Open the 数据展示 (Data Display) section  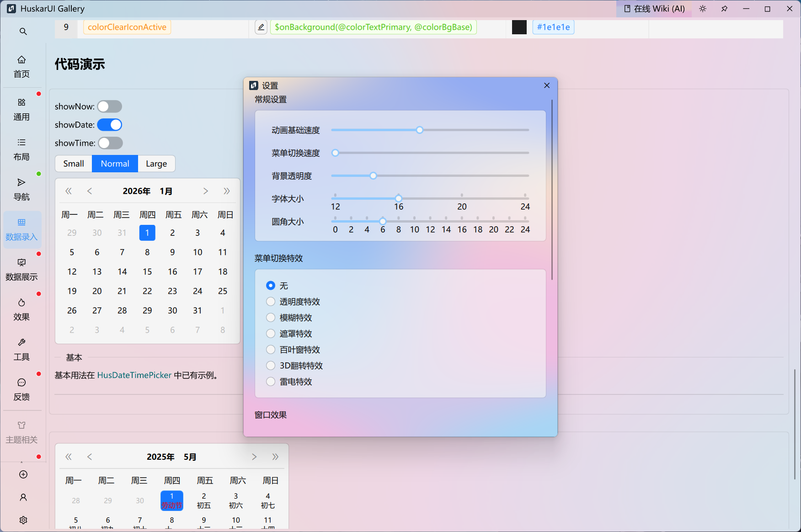click(x=21, y=269)
